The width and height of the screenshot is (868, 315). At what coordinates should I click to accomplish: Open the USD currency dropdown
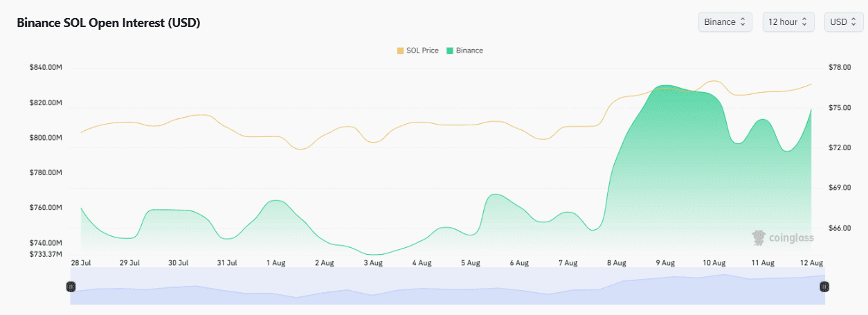[x=844, y=22]
